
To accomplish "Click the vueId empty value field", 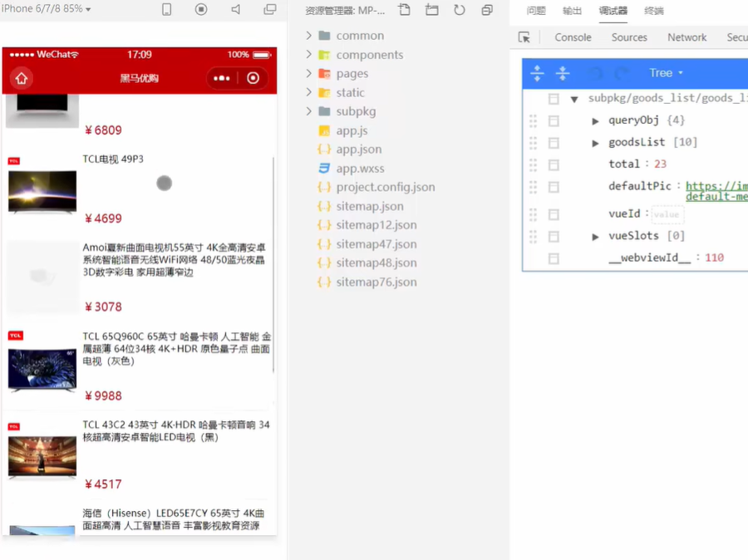I will point(667,214).
